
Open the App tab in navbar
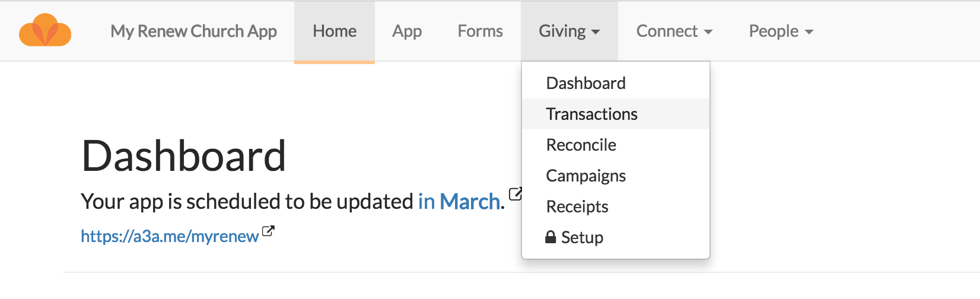pyautogui.click(x=407, y=31)
